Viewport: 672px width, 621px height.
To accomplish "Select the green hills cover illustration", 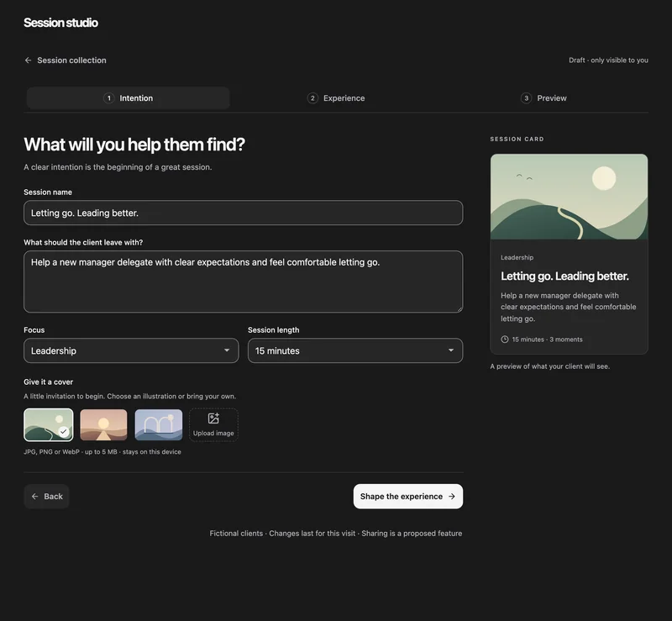I will 49,424.
